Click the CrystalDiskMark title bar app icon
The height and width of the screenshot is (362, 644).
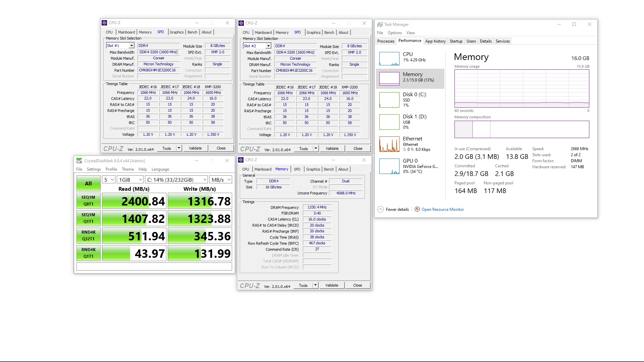click(79, 161)
